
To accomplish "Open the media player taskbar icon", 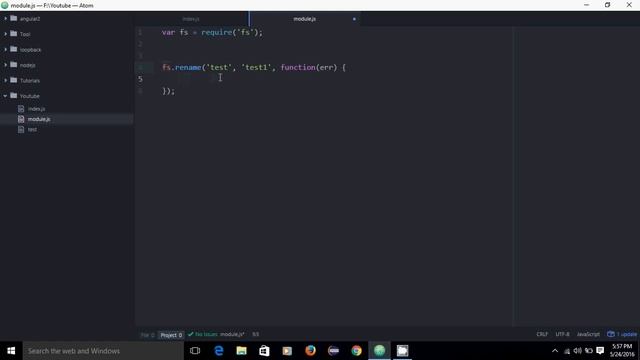I will (x=287, y=351).
